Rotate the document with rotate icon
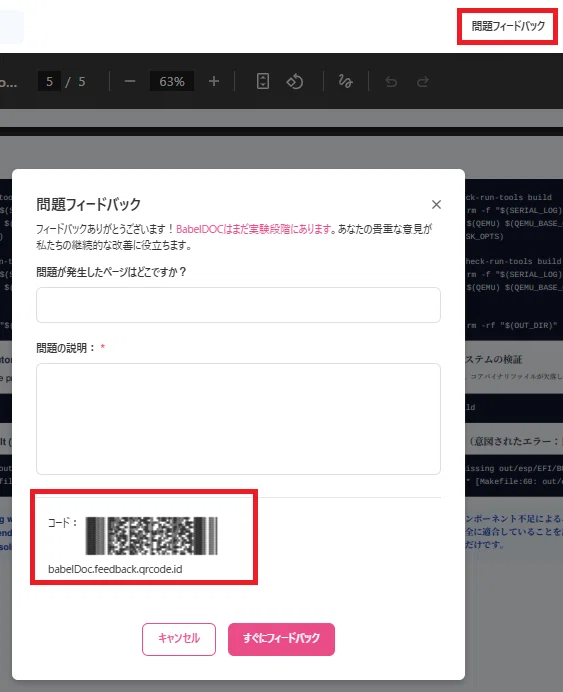563x692 pixels. tap(294, 82)
